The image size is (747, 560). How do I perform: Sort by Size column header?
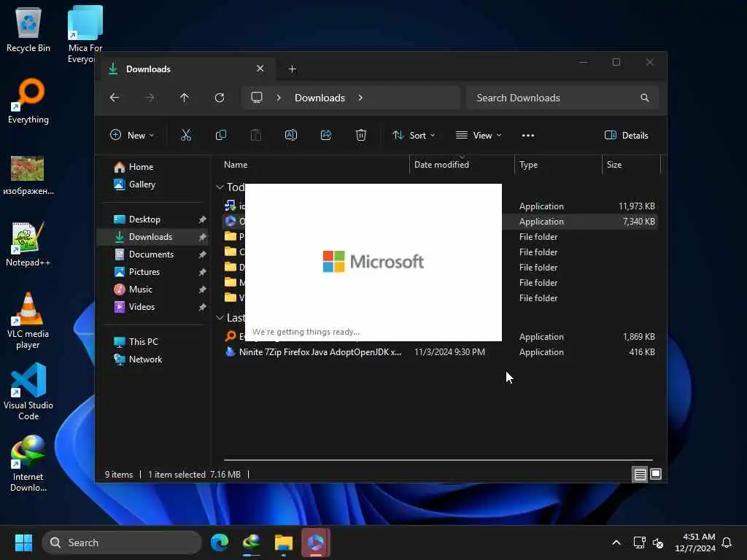point(631,165)
